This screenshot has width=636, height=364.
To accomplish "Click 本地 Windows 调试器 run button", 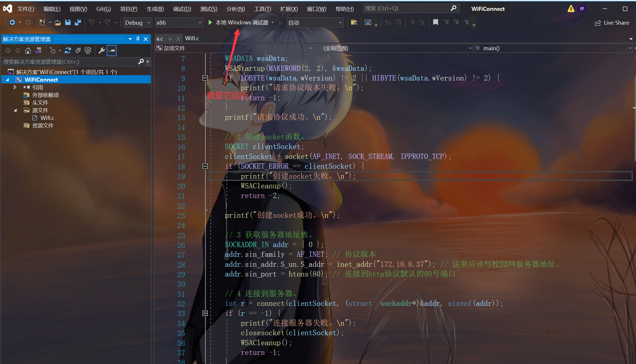I will point(239,22).
